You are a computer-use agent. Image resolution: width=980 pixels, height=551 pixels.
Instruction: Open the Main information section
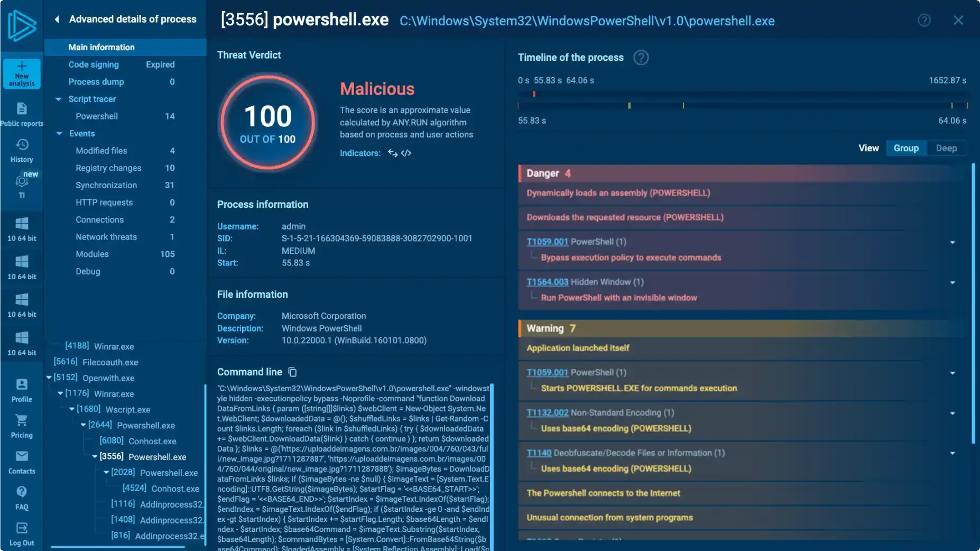click(125, 47)
